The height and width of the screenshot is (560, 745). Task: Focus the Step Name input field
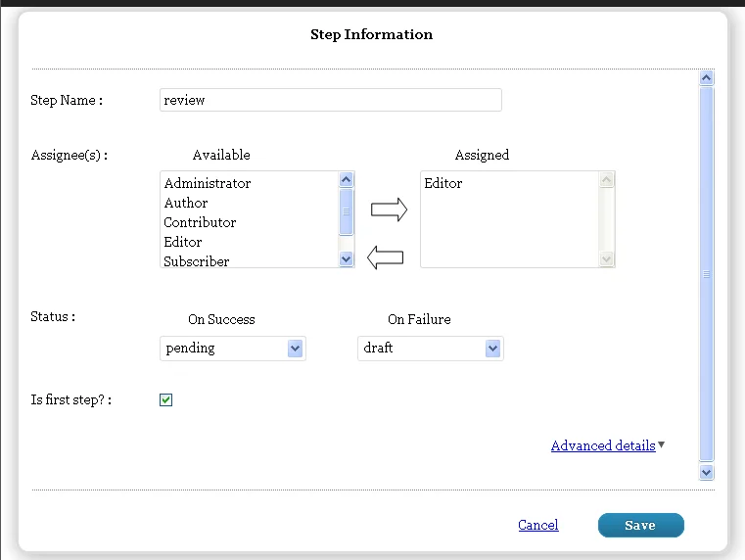[x=331, y=100]
